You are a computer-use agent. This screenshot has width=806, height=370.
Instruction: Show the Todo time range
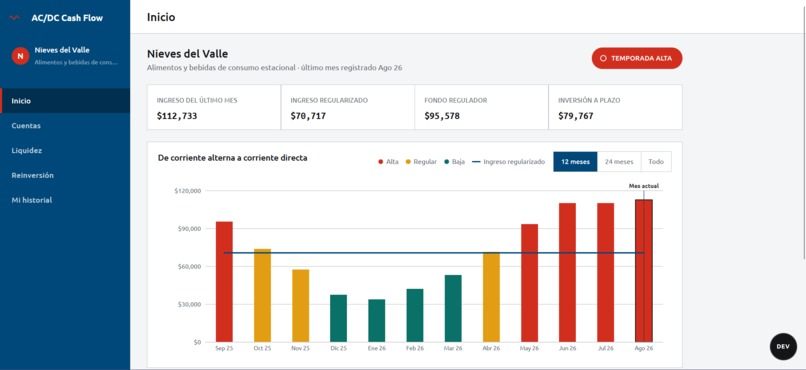coord(656,161)
